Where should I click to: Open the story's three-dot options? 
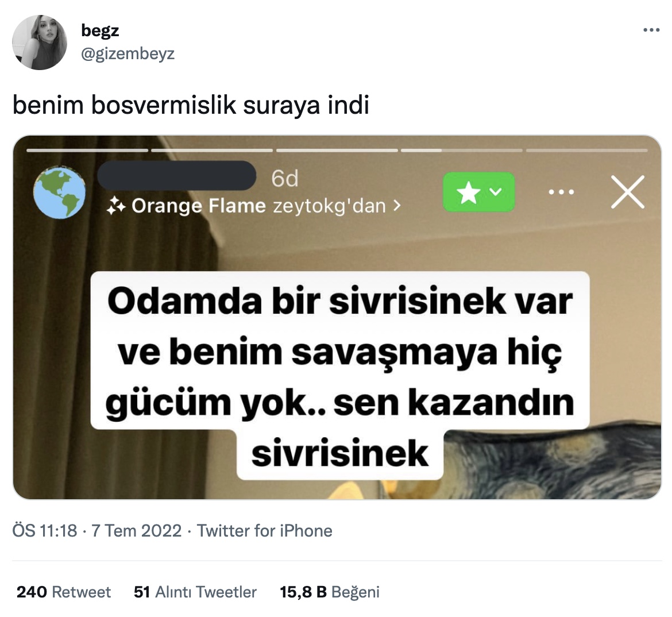(x=561, y=192)
